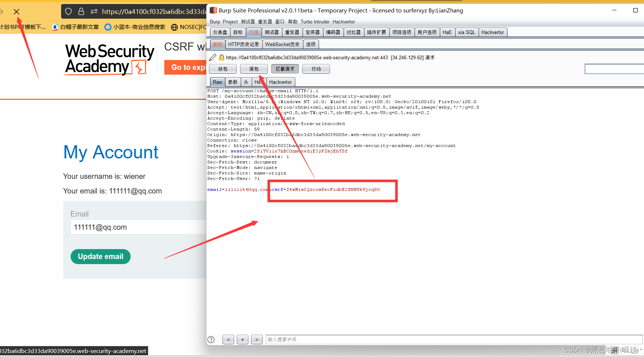The width and height of the screenshot is (644, 357).
Task: Open the 编码器 tab
Action: click(x=333, y=32)
